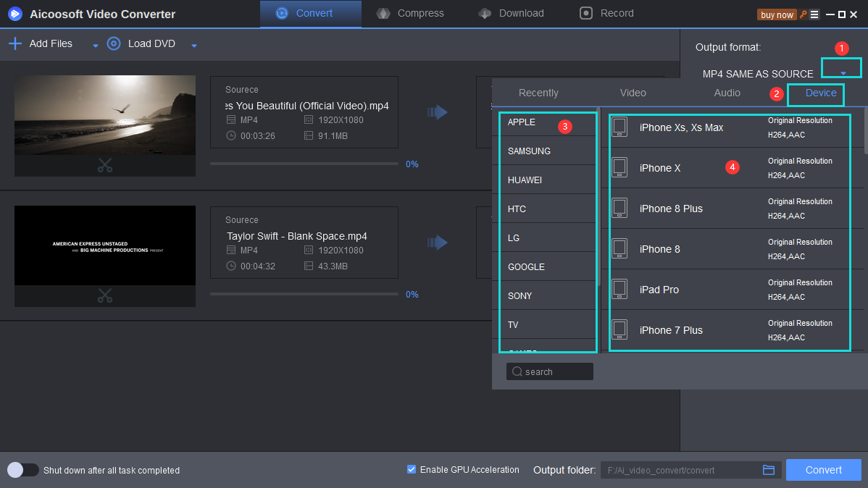Click the Load DVD button label
Image resolution: width=868 pixels, height=488 pixels.
[x=151, y=43]
